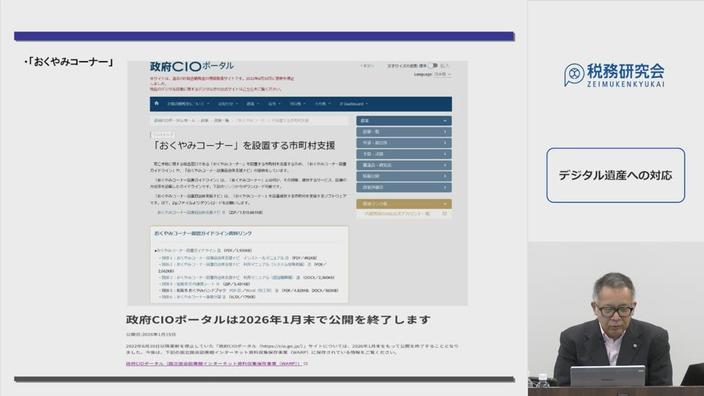This screenshot has height=396, width=704.
Task: Toggle the font size switch in page header
Action: click(433, 66)
